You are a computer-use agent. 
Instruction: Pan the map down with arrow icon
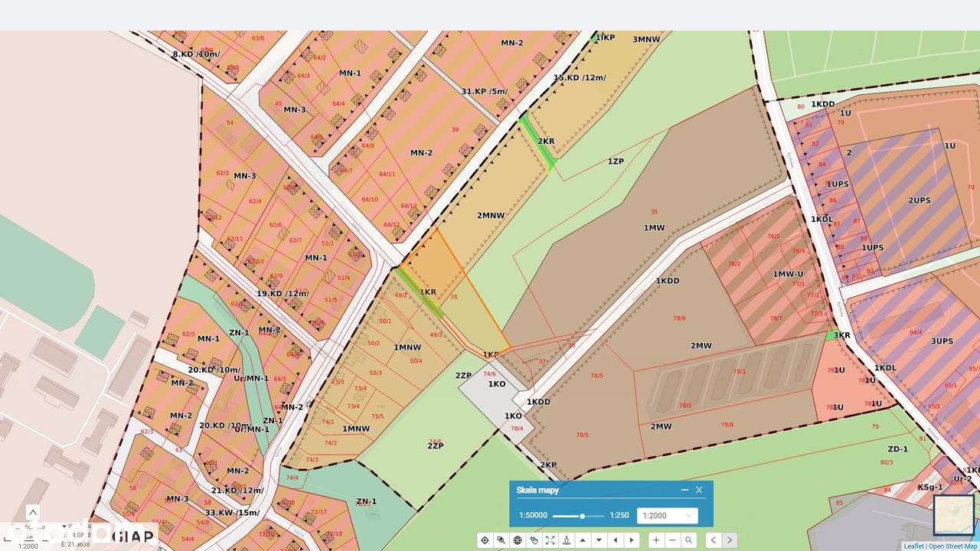click(x=599, y=540)
